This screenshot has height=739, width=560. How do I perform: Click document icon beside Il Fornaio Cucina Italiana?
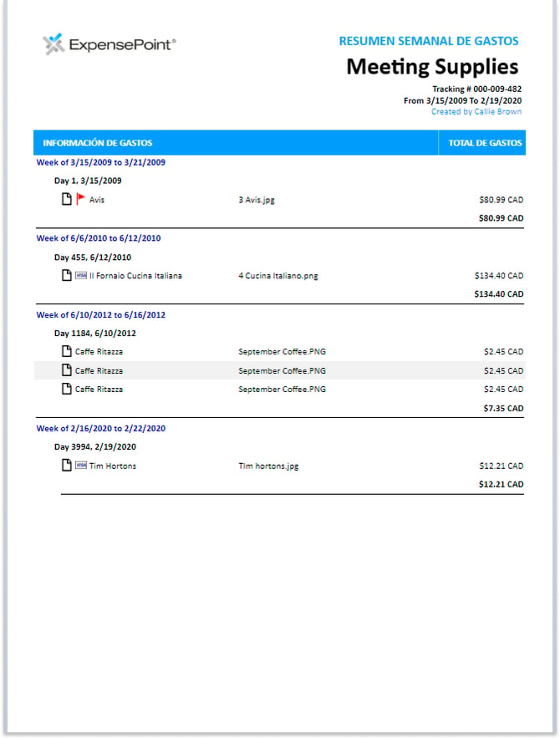pos(67,275)
